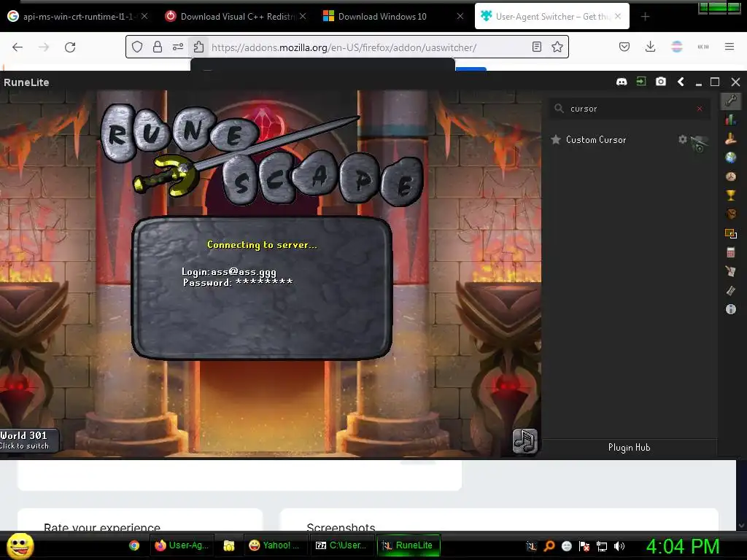747x560 pixels.
Task: Open World Switcher globe panel
Action: click(x=731, y=157)
